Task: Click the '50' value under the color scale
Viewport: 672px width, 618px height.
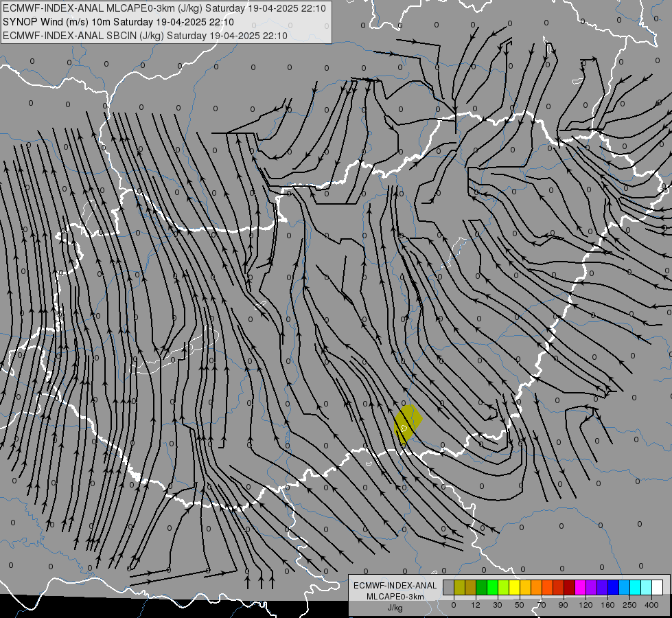Action: 520,605
